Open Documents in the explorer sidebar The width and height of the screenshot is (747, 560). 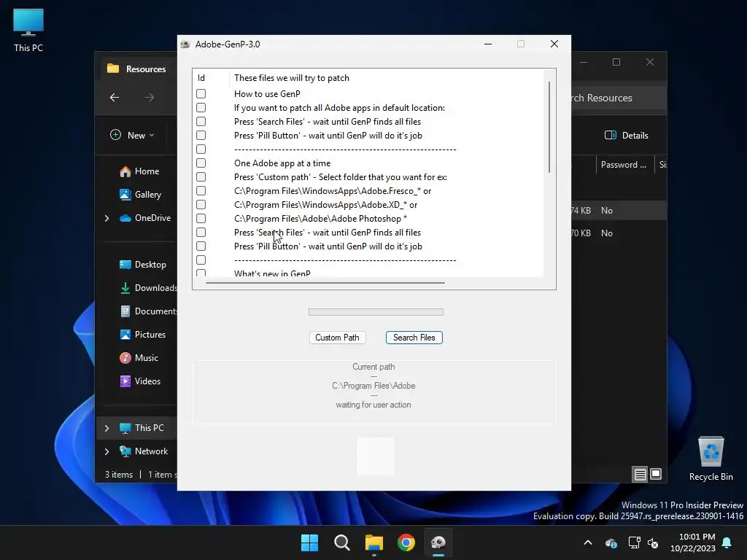[x=148, y=311]
